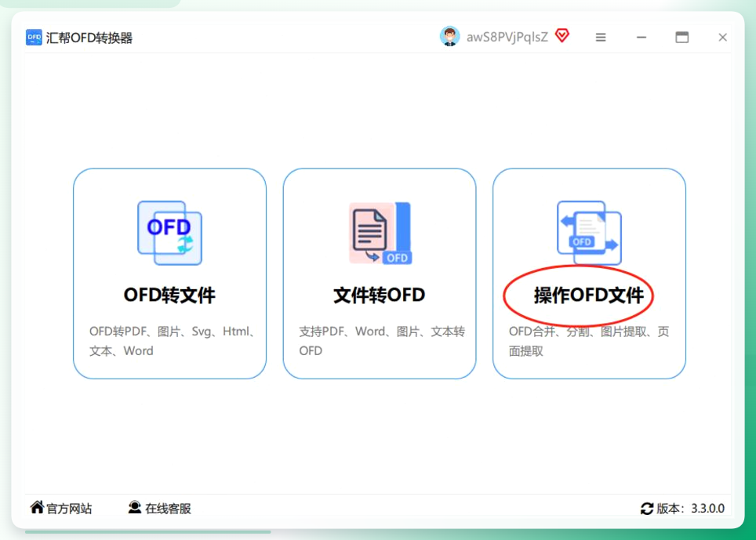Minimize the converter window
The height and width of the screenshot is (540, 756).
(x=642, y=37)
